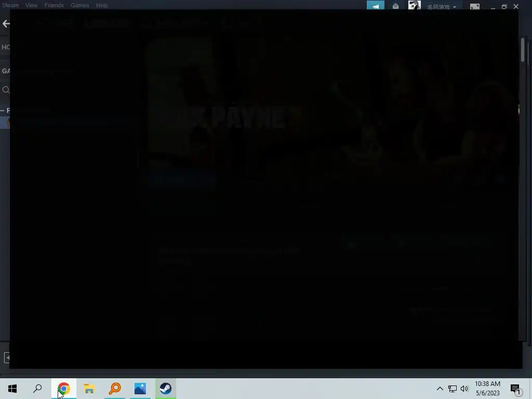
Task: Open the Games menu
Action: (79, 5)
